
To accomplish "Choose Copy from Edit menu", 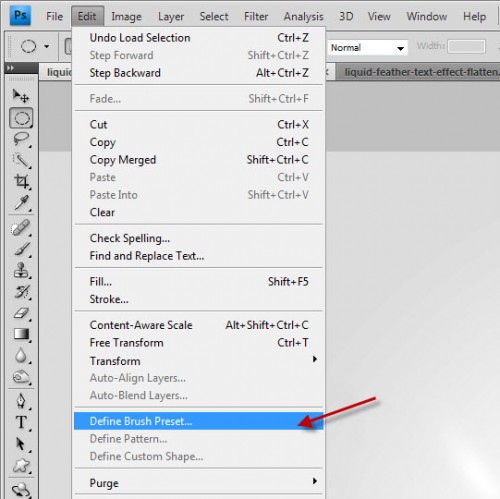I will click(198, 142).
